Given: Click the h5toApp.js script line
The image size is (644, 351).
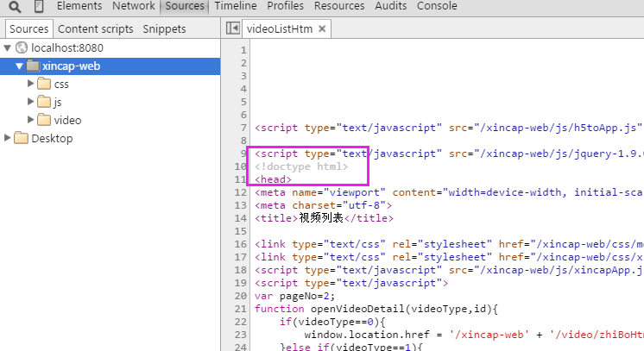Looking at the screenshot, I should coord(449,128).
